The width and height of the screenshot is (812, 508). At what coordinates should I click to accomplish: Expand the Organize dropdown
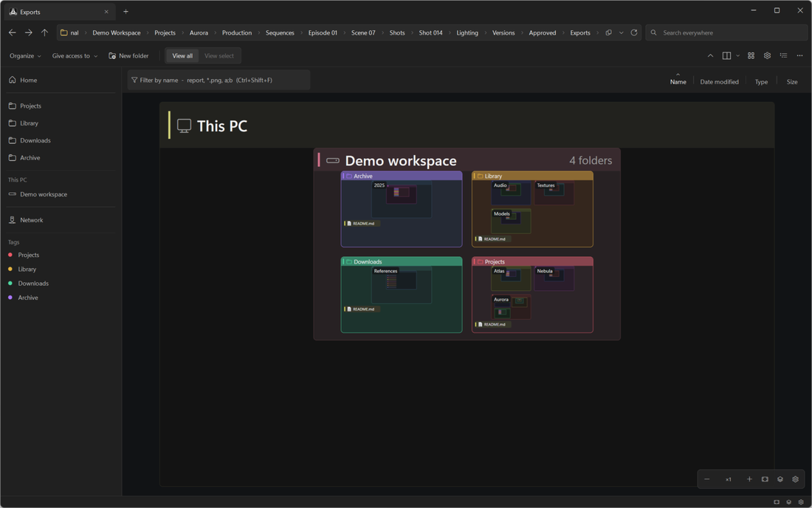coord(25,56)
